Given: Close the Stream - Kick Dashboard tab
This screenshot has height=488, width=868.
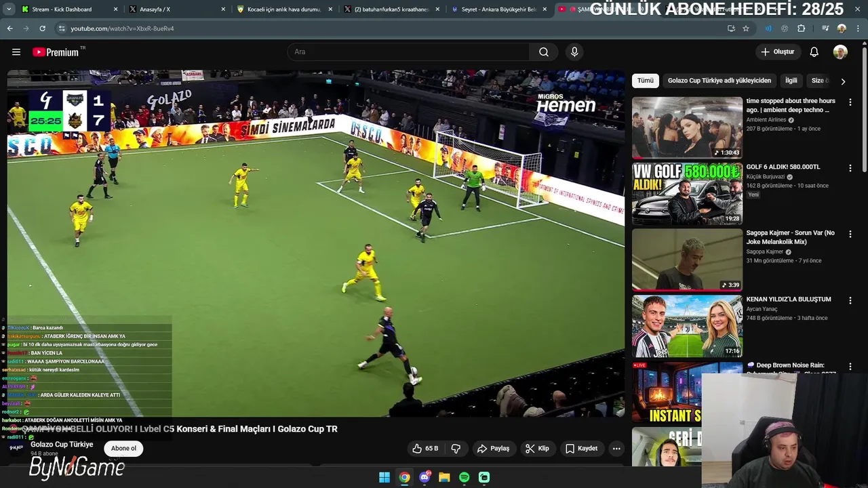Looking at the screenshot, I should (115, 9).
